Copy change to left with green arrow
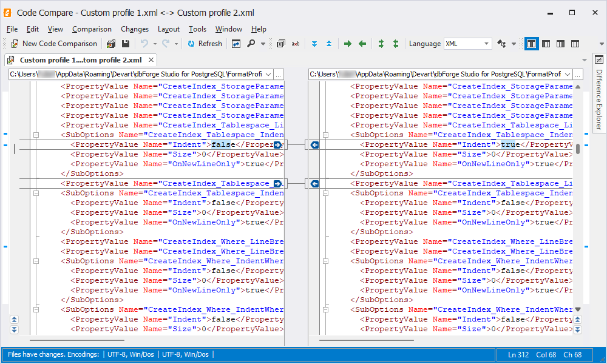 (362, 44)
